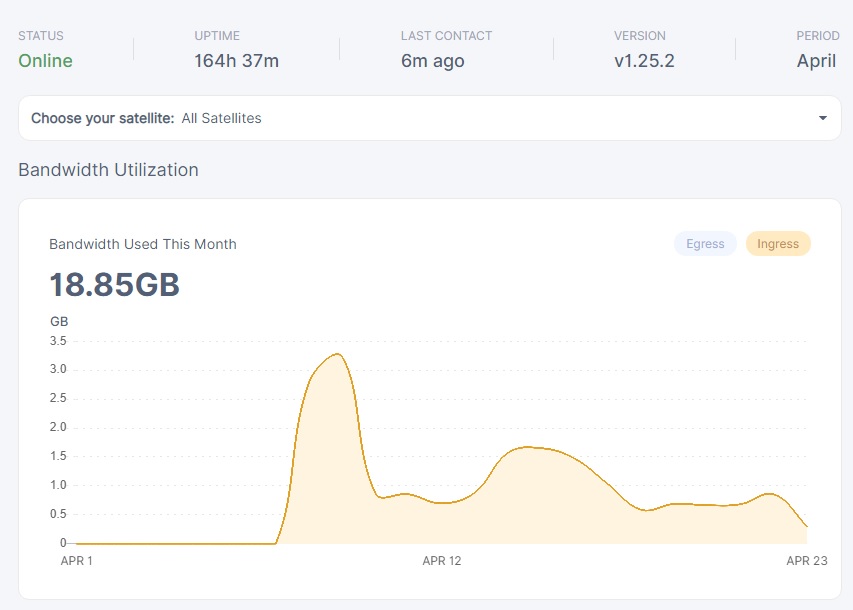Screen dimensions: 853x610
Task: Select the All Satellites value text
Action: (x=221, y=118)
